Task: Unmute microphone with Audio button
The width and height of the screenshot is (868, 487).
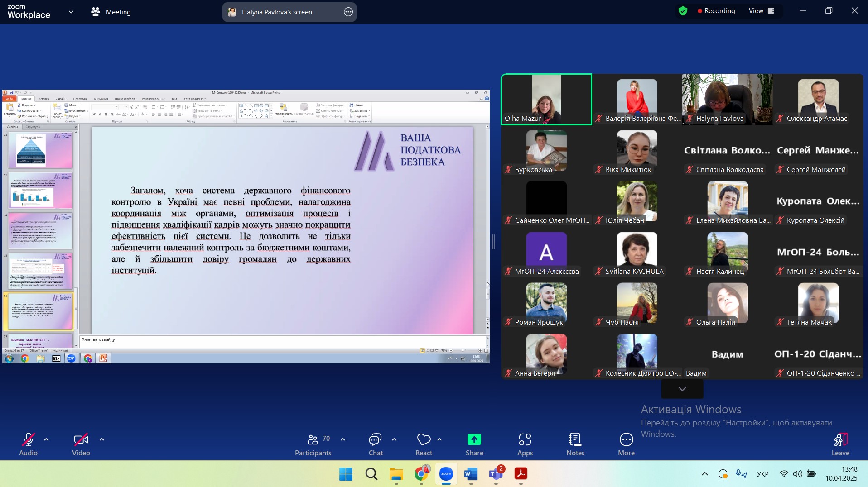Action: point(28,444)
